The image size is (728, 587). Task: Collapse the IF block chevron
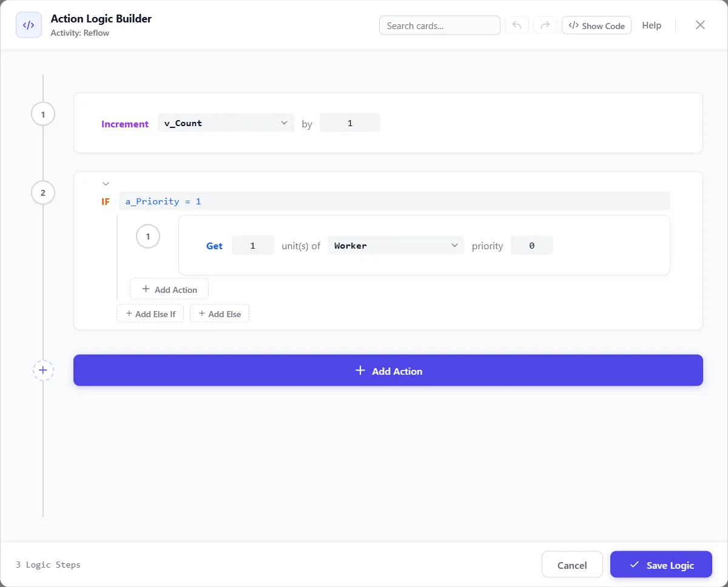pos(106,184)
